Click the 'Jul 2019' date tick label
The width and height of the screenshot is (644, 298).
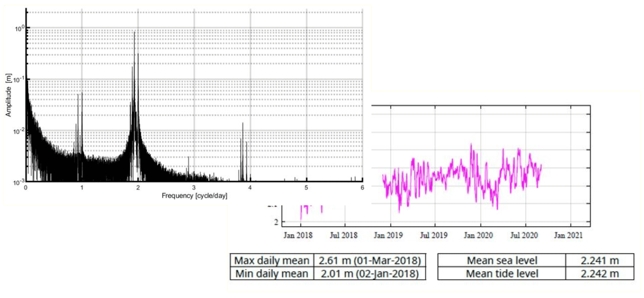[x=433, y=235]
